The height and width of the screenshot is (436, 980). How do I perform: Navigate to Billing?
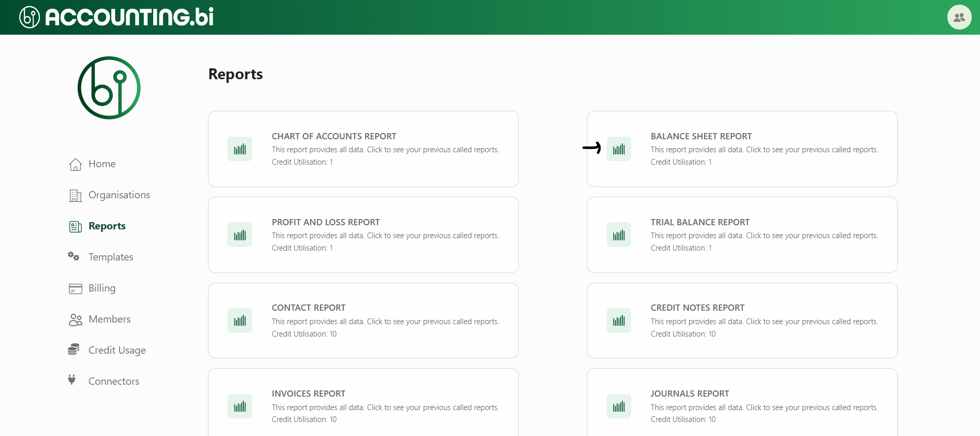pos(102,288)
